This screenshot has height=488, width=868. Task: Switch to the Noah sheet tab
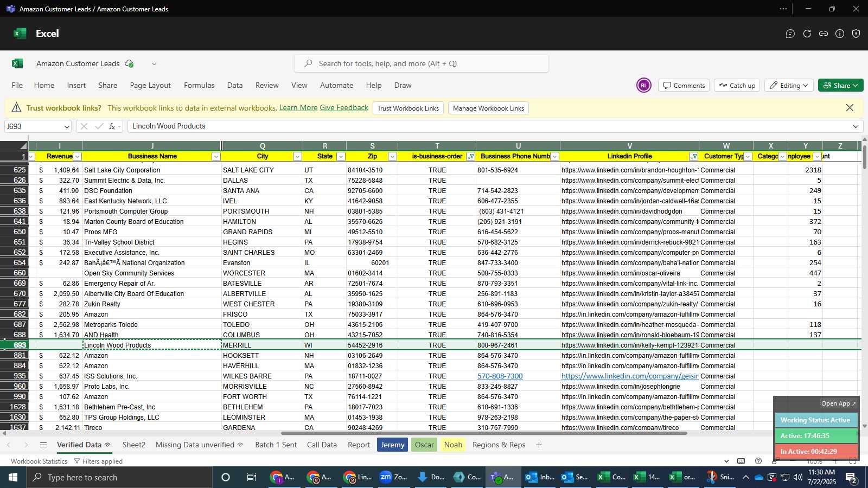[x=453, y=445]
